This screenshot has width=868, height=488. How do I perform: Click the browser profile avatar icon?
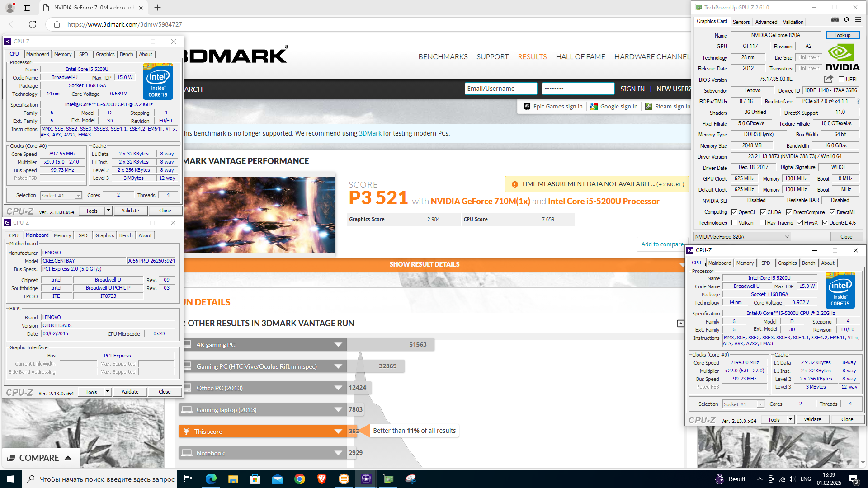(x=9, y=8)
